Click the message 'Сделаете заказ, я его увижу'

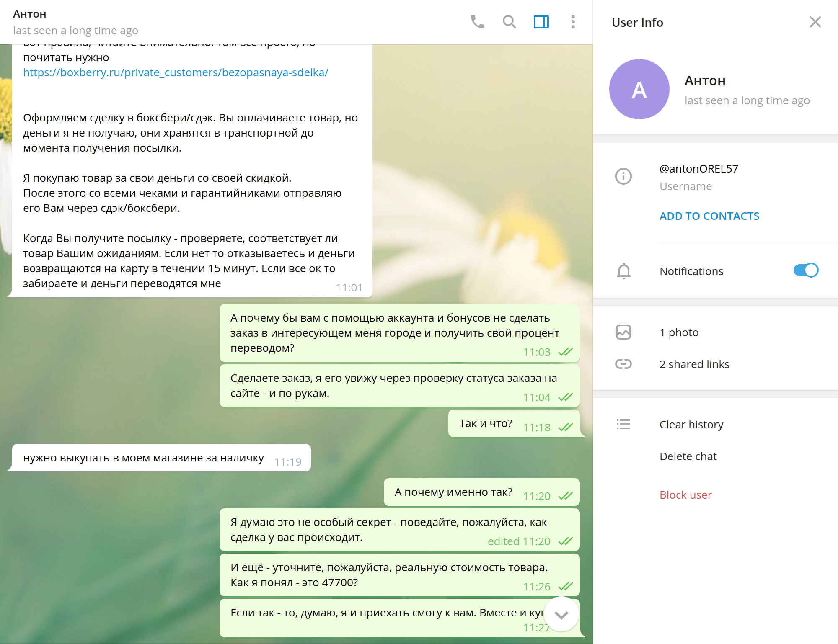[400, 386]
